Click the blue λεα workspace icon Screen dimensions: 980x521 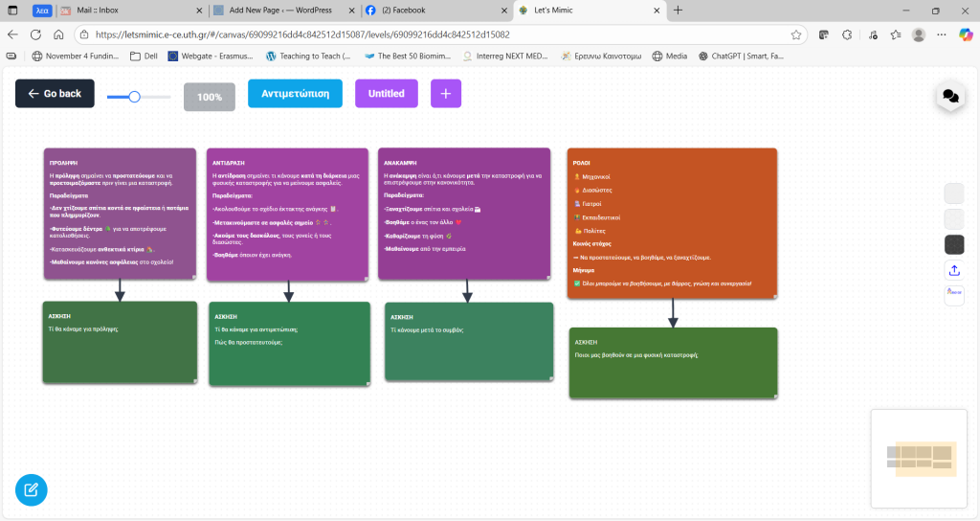point(42,10)
